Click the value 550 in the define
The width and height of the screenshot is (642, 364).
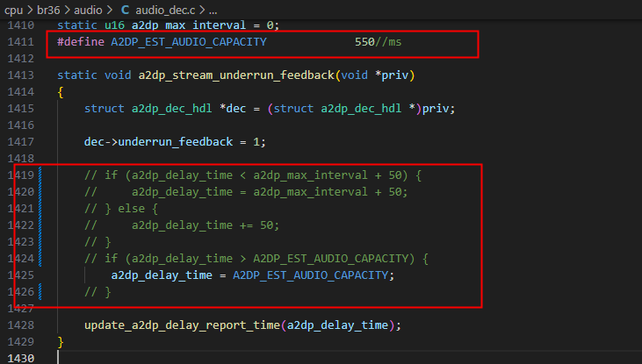point(364,42)
